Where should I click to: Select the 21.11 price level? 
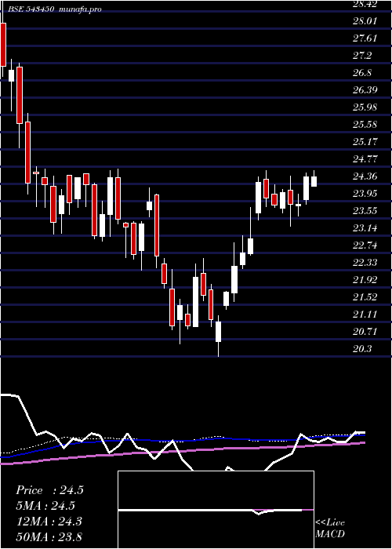(x=365, y=314)
